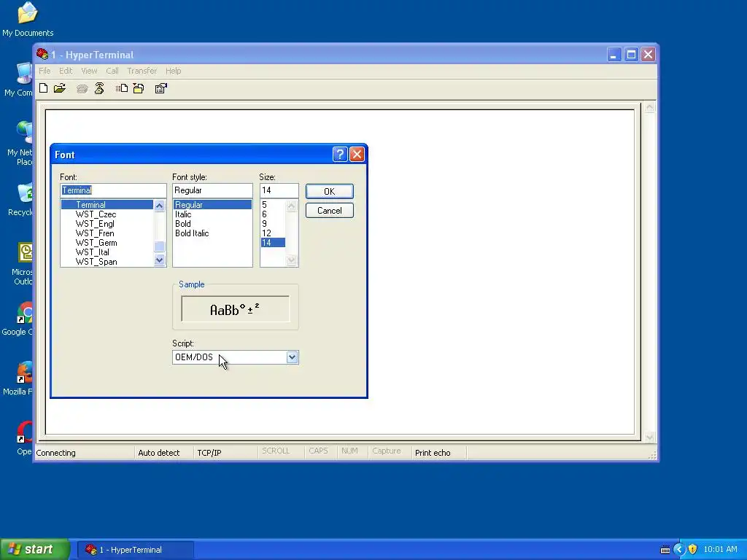Screen dimensions: 747x560
Task: Click the Receive toolbar icon
Action: click(x=139, y=88)
